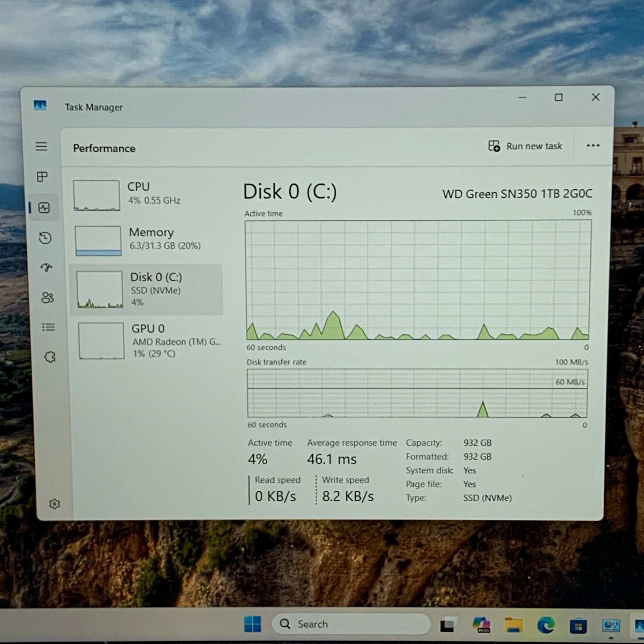The width and height of the screenshot is (644, 644).
Task: Launch Microsoft Edge from taskbar
Action: point(546,624)
